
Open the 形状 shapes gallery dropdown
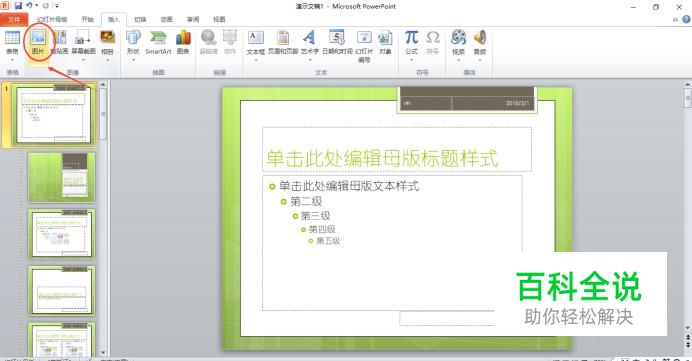133,60
